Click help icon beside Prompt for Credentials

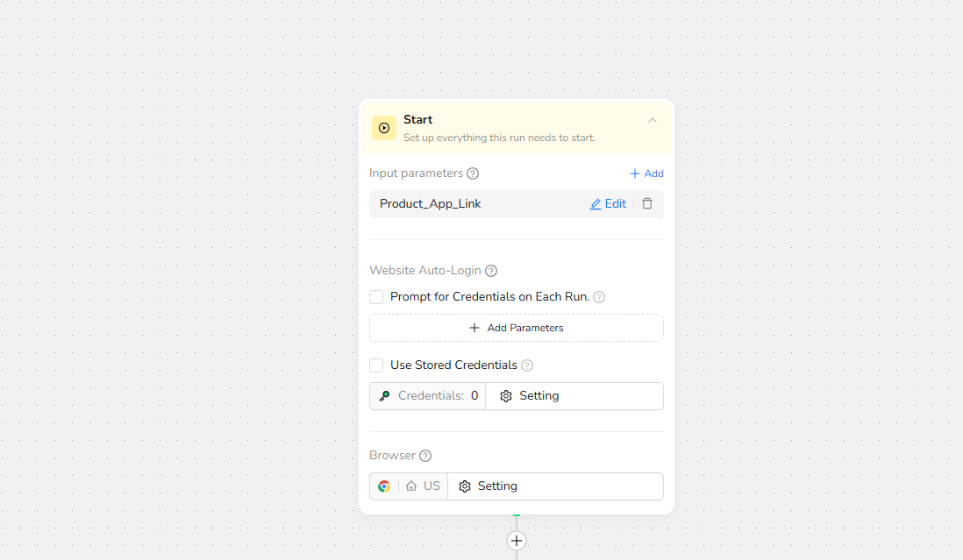click(599, 297)
